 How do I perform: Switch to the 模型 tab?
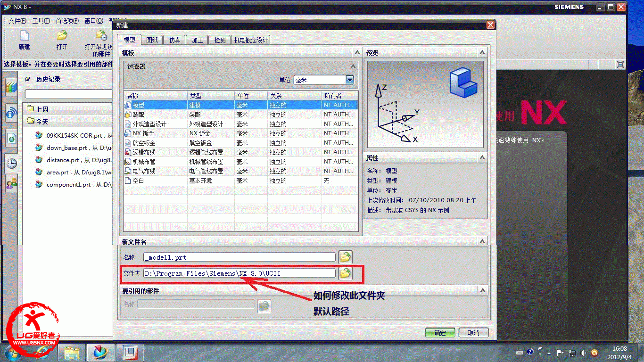click(x=130, y=40)
